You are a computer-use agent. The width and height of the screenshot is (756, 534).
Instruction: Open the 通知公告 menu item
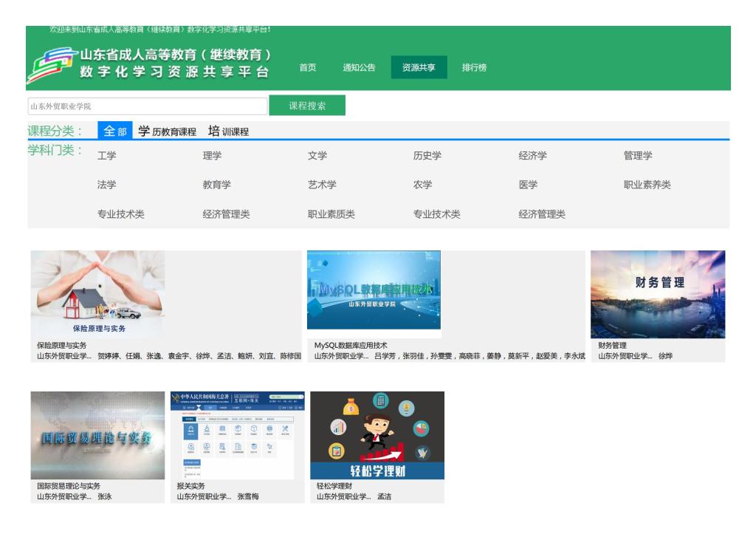tap(359, 68)
